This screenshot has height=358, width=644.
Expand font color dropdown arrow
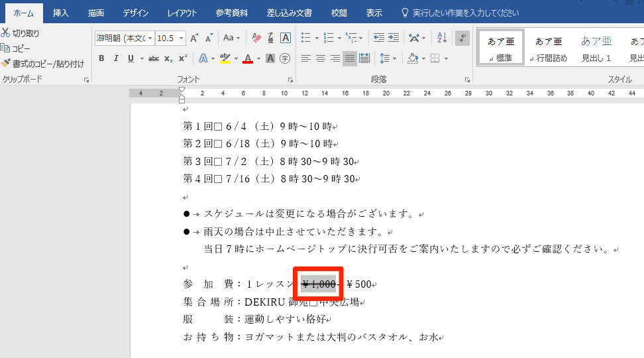(x=259, y=58)
